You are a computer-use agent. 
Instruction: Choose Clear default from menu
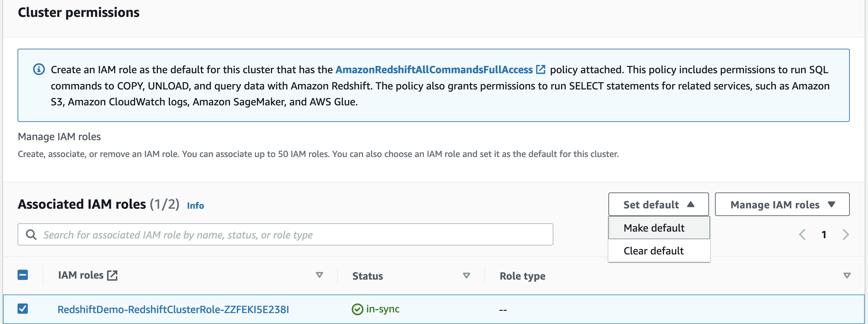click(x=653, y=251)
